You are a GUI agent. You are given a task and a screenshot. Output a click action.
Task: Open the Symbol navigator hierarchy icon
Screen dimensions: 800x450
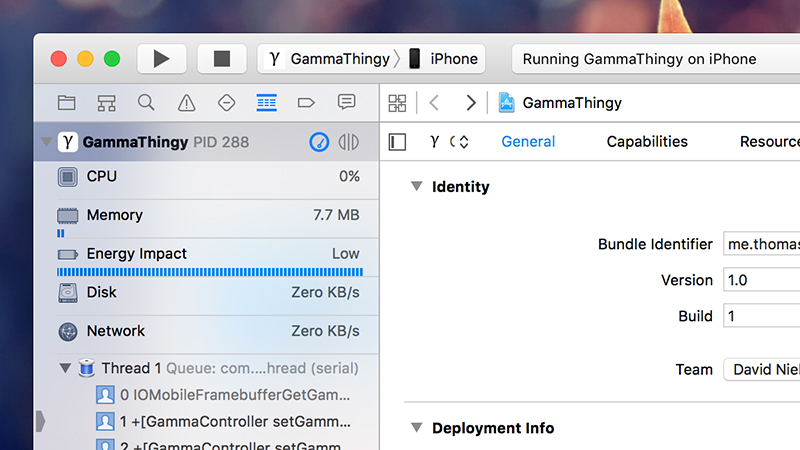106,103
